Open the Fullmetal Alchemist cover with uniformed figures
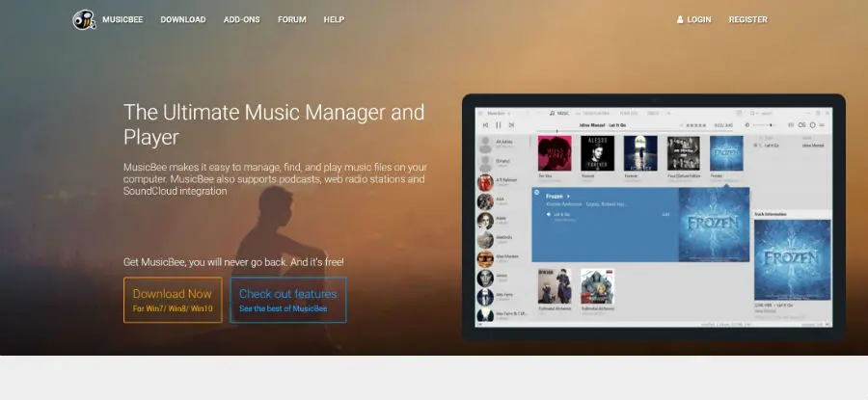The width and height of the screenshot is (868, 400). point(555,286)
